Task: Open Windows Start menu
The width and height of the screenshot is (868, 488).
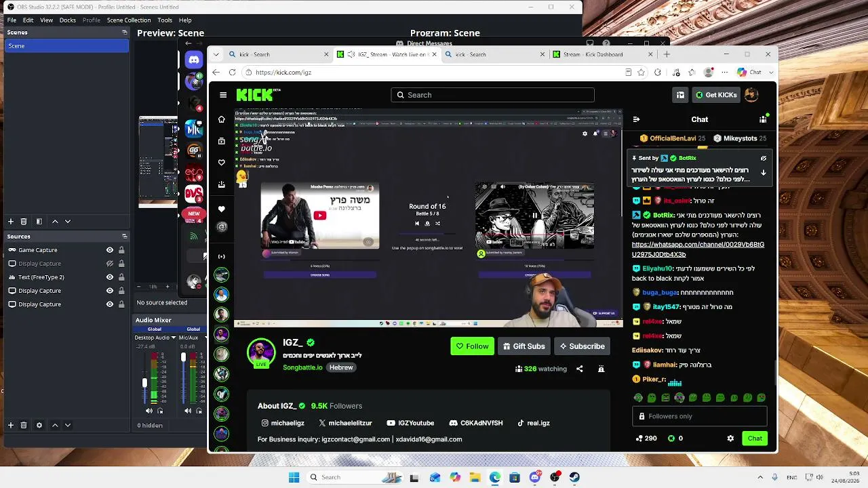Action: [x=294, y=477]
